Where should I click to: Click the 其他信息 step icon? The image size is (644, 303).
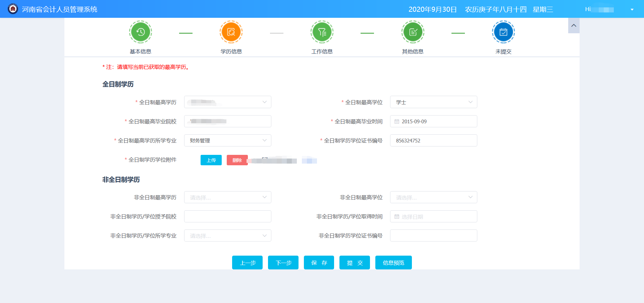pos(413,32)
